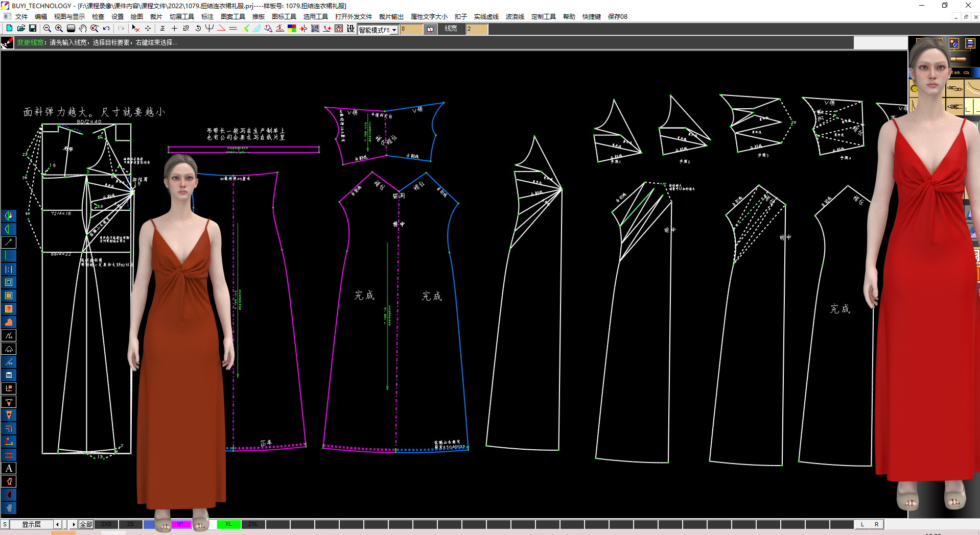
Task: Open the 属性文字大小 menu
Action: (429, 17)
